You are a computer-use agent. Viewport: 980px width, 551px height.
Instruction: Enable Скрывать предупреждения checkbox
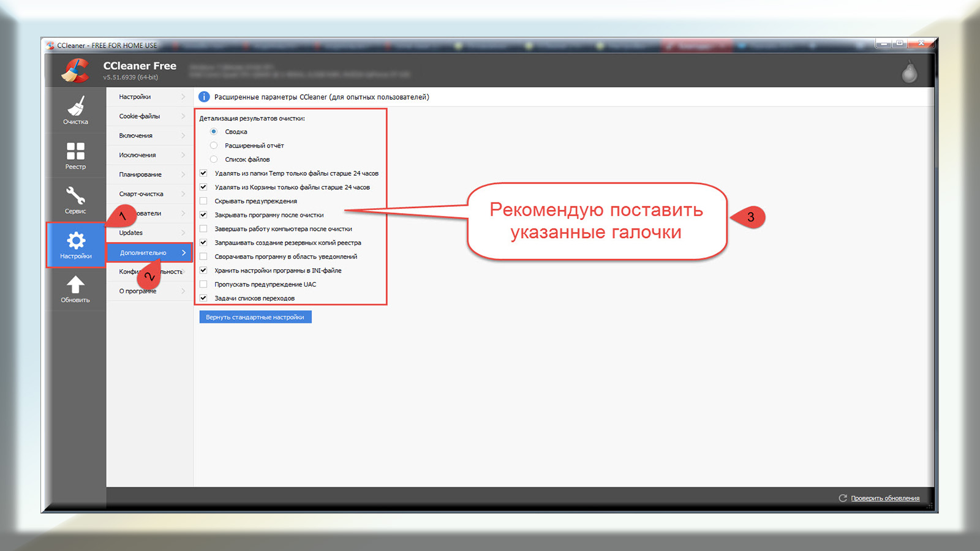(203, 201)
